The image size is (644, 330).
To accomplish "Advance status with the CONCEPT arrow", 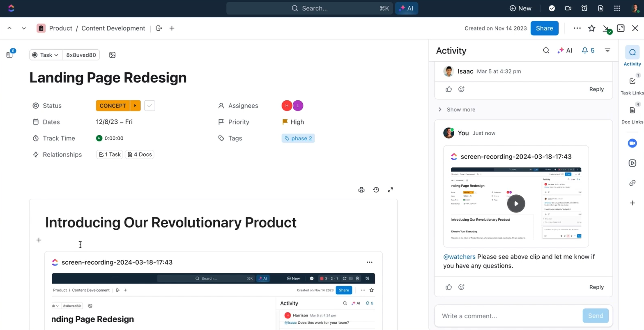I will click(135, 106).
